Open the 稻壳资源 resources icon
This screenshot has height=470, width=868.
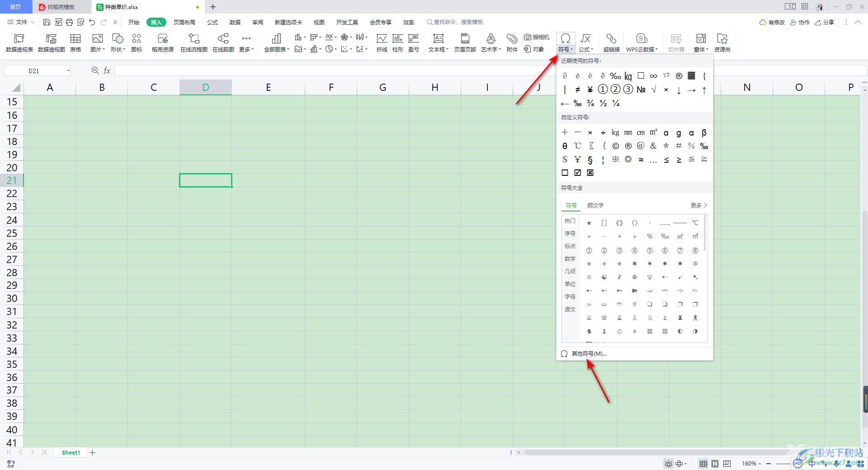click(163, 43)
